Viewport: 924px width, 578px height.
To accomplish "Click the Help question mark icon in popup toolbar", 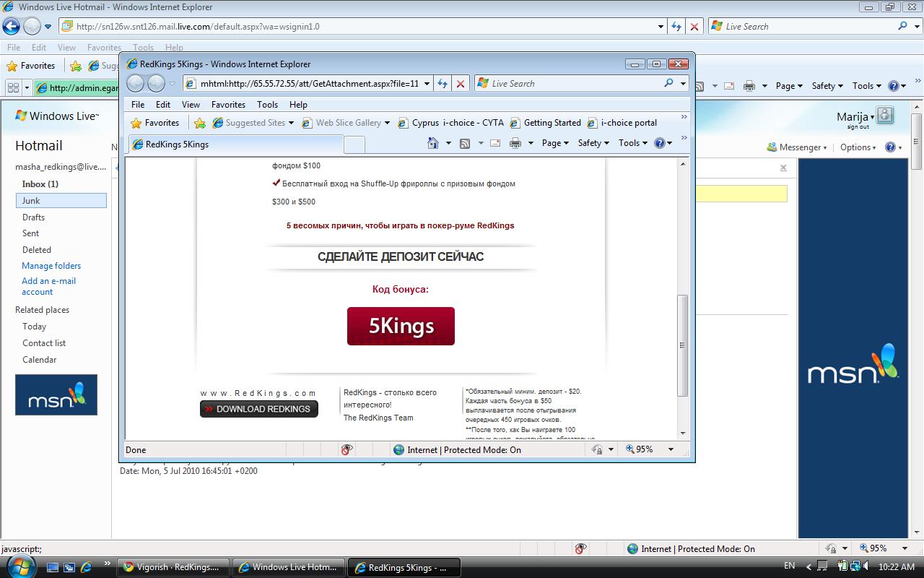I will [x=659, y=143].
